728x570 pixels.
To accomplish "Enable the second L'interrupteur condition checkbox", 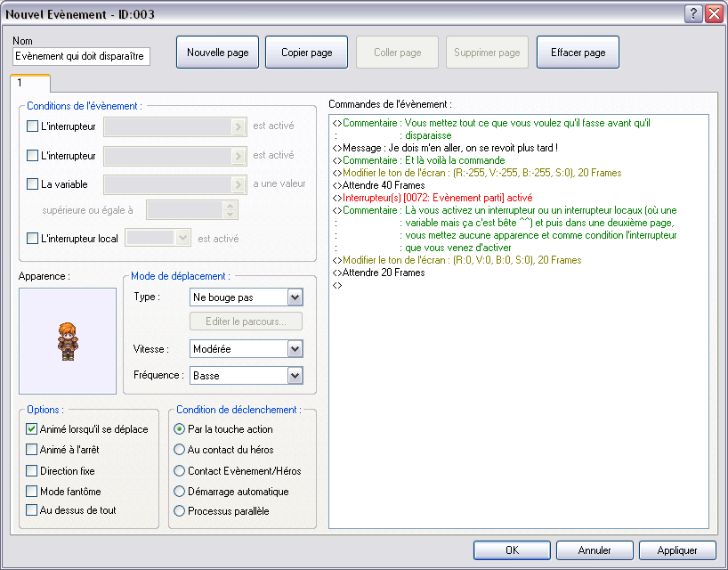I will [x=33, y=155].
